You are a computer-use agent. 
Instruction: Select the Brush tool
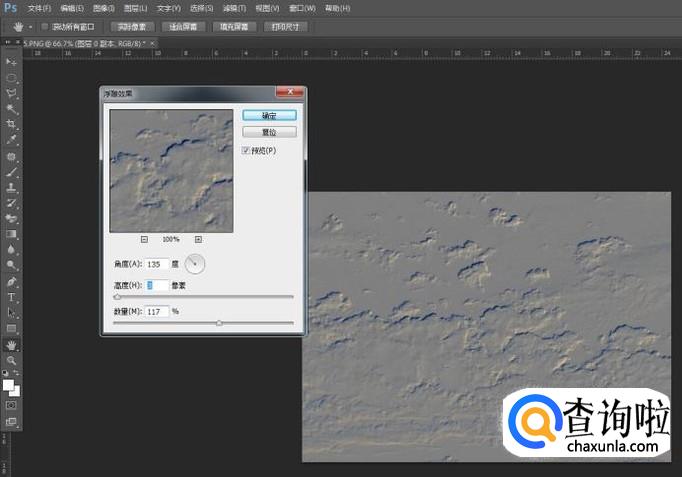pyautogui.click(x=12, y=172)
